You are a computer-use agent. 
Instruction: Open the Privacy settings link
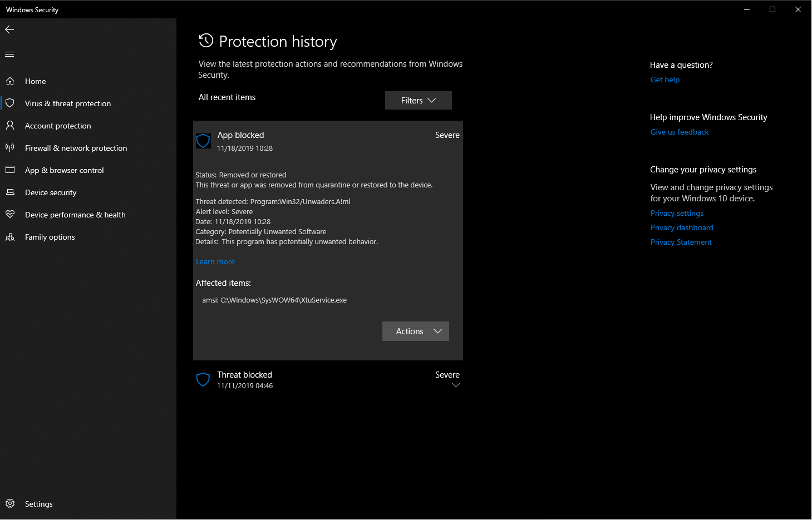tap(677, 213)
